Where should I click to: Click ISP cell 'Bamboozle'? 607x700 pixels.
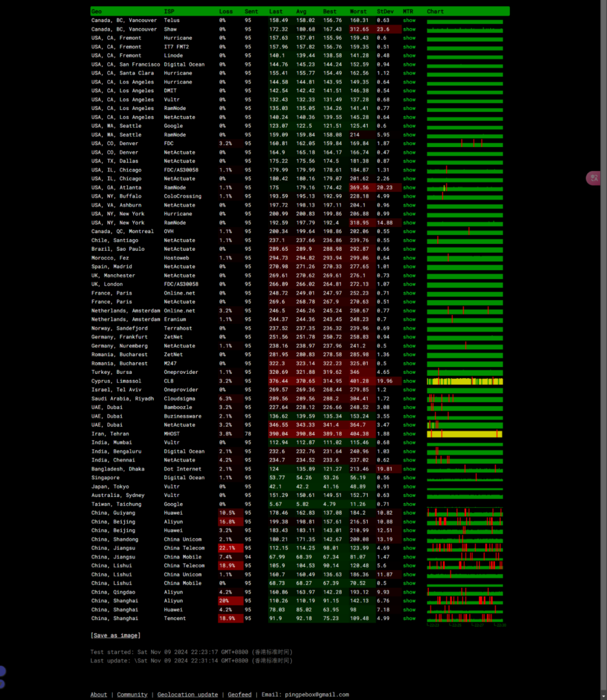178,407
